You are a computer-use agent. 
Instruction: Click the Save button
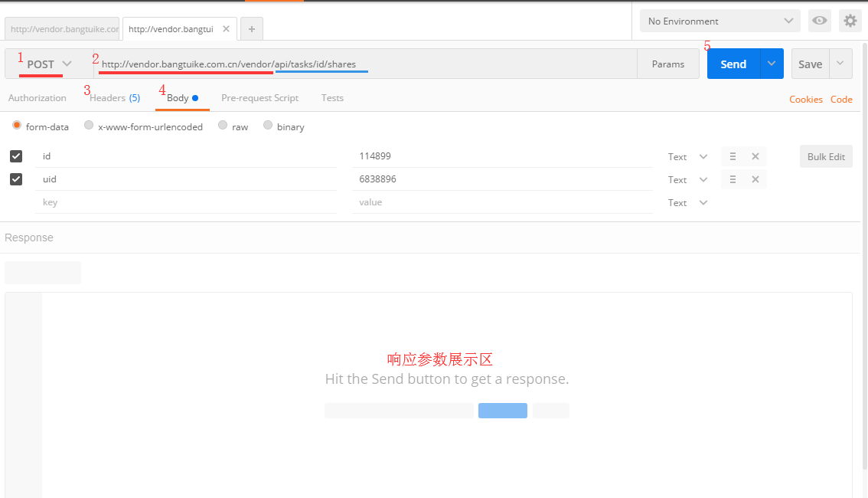(x=811, y=64)
